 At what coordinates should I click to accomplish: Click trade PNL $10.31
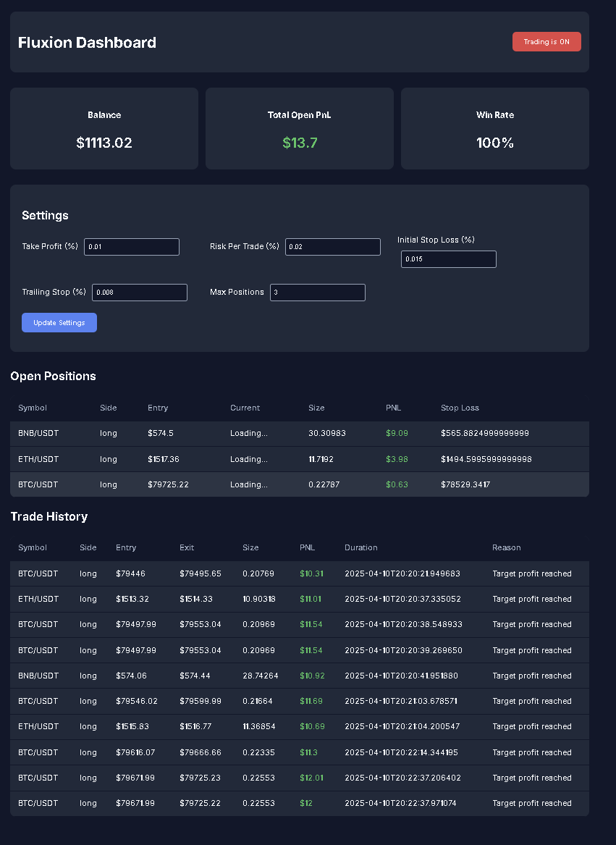click(x=311, y=573)
